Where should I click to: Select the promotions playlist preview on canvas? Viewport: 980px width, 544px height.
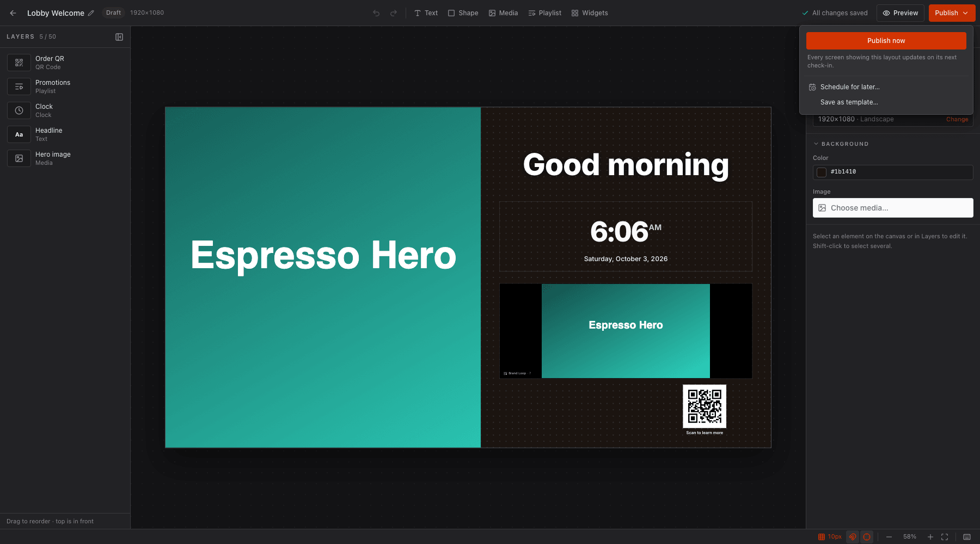pyautogui.click(x=626, y=331)
